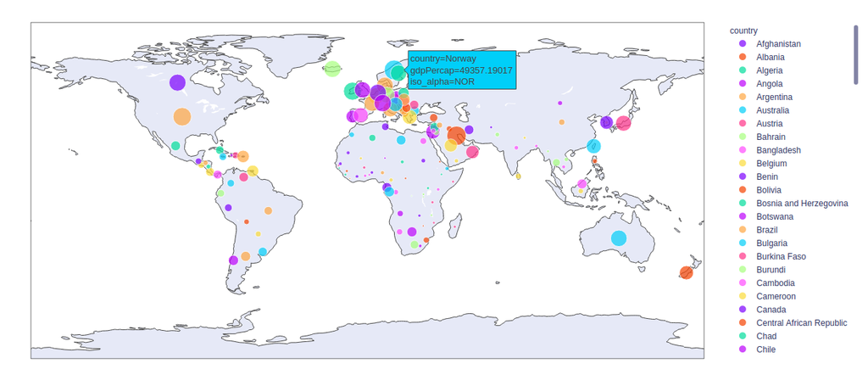
Task: Toggle Central African Republic legend entry
Action: coord(793,323)
